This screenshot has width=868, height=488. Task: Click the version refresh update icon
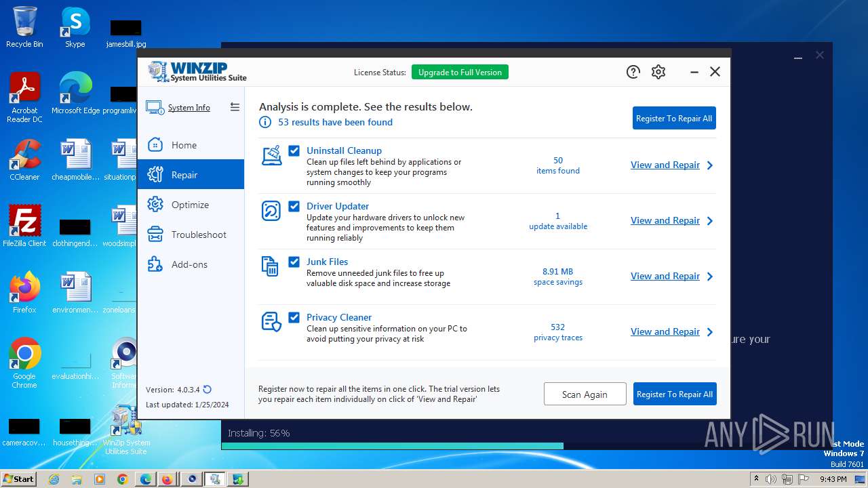[208, 390]
